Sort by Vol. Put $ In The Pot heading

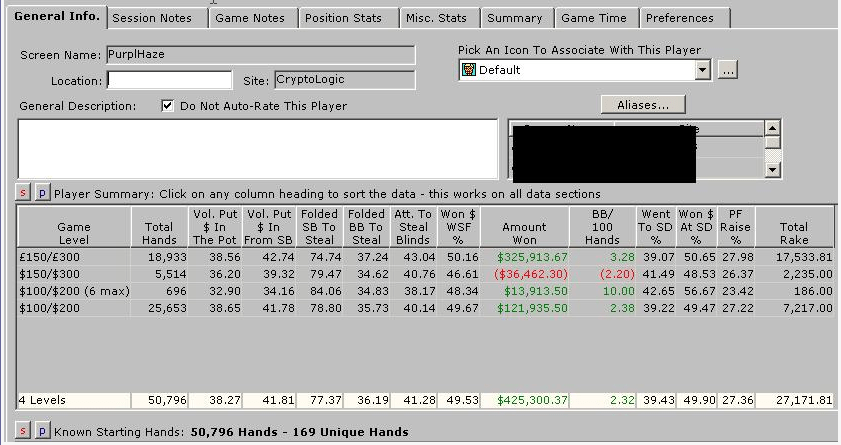215,227
